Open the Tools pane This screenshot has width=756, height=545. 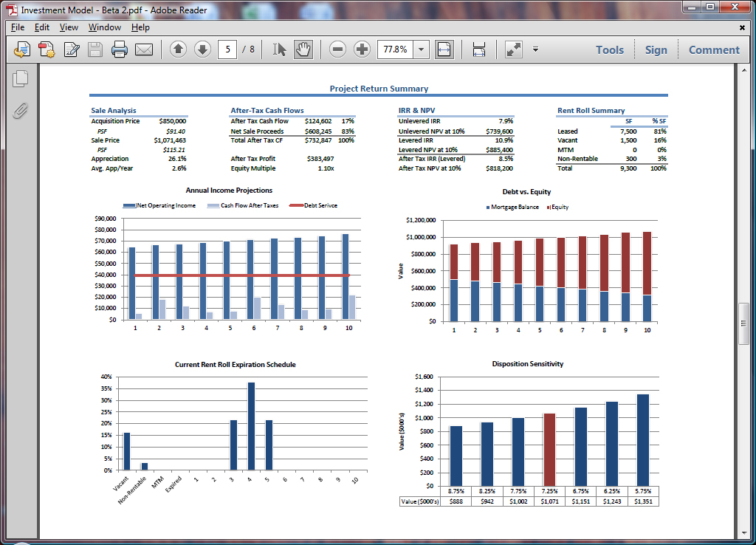pos(609,49)
